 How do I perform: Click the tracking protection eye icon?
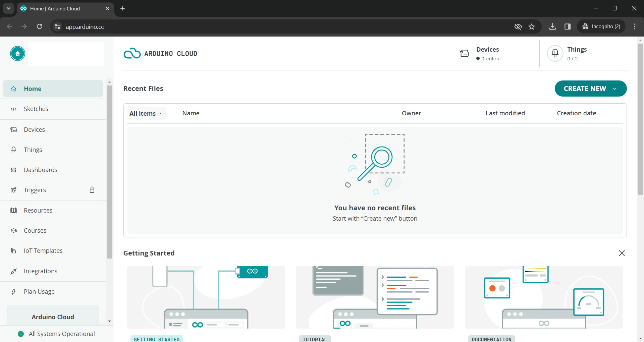(x=518, y=26)
